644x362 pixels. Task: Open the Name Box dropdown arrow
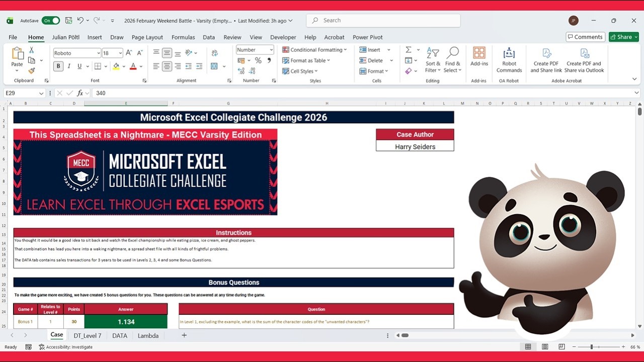(41, 93)
